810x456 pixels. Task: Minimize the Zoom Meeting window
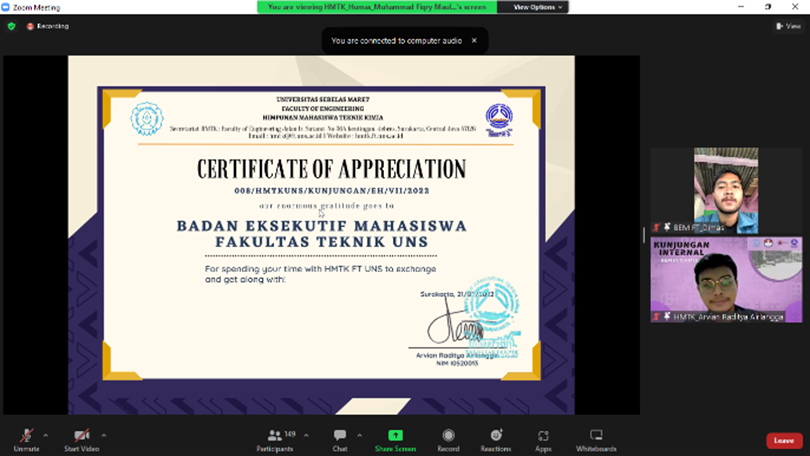(x=741, y=7)
